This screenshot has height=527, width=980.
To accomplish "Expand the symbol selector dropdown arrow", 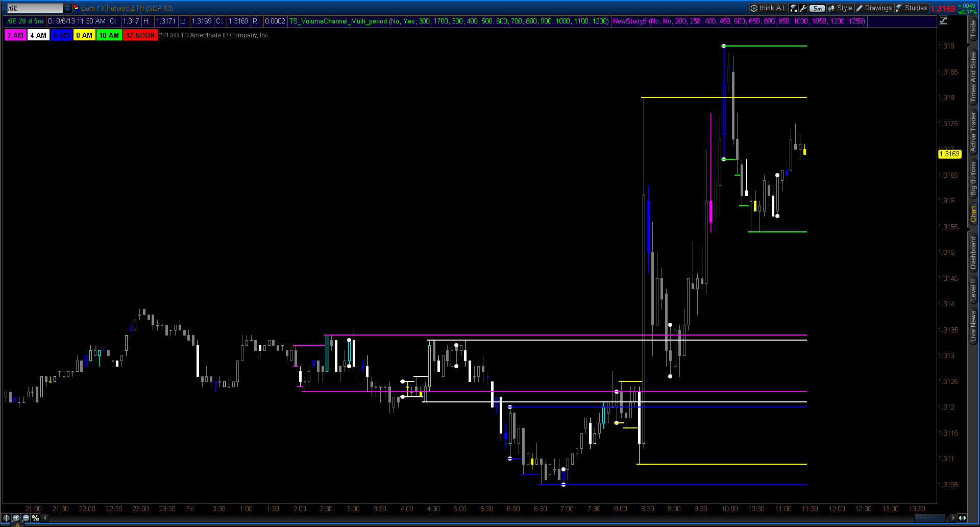I will (x=67, y=8).
